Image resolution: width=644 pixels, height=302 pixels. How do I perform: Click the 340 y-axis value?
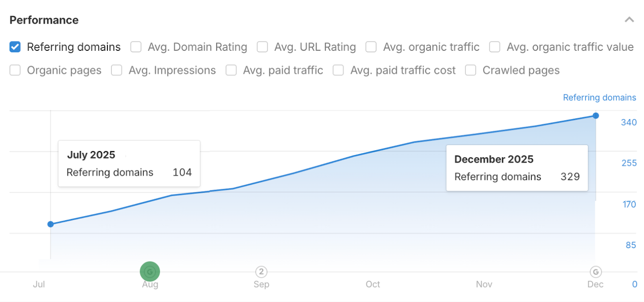click(629, 122)
